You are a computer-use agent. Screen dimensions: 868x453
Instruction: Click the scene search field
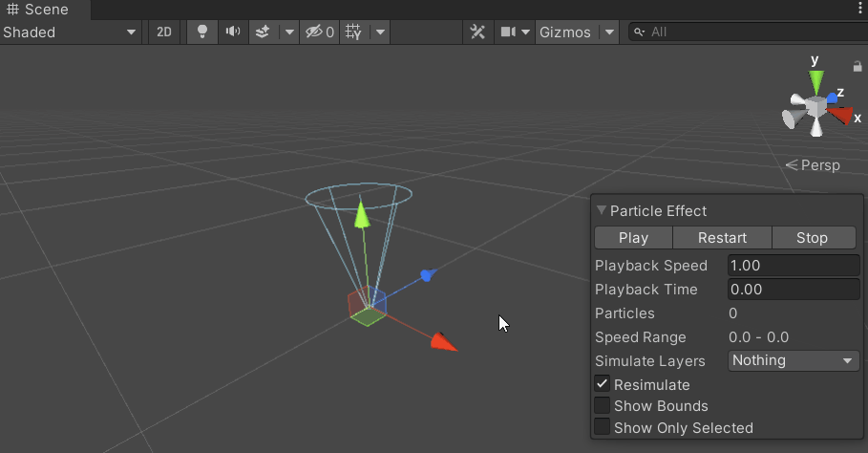tap(749, 32)
